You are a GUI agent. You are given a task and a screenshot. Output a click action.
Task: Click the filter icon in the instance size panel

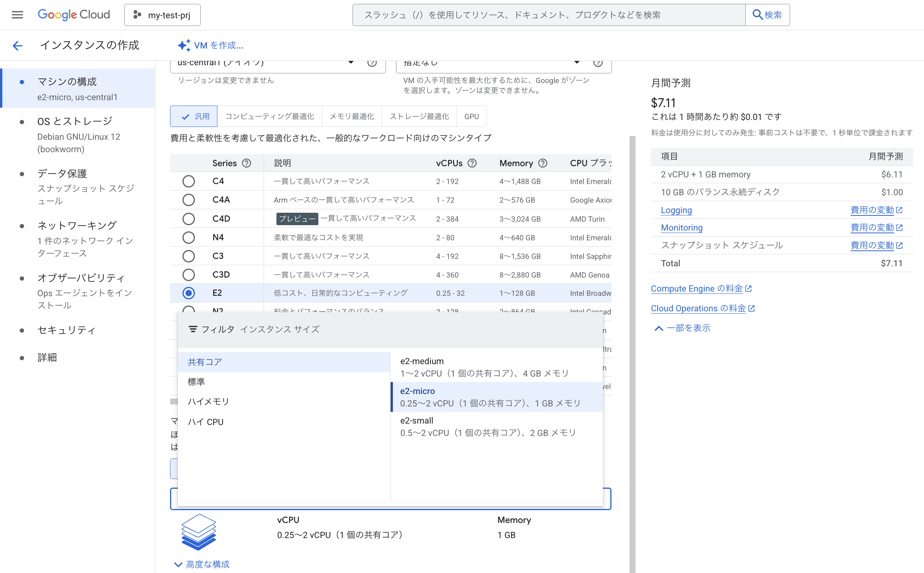point(193,329)
